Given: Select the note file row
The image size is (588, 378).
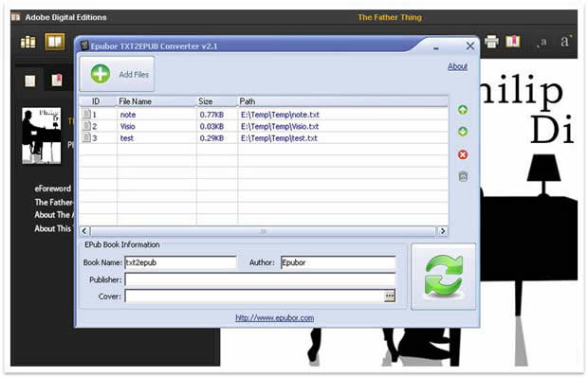Looking at the screenshot, I should [264, 115].
